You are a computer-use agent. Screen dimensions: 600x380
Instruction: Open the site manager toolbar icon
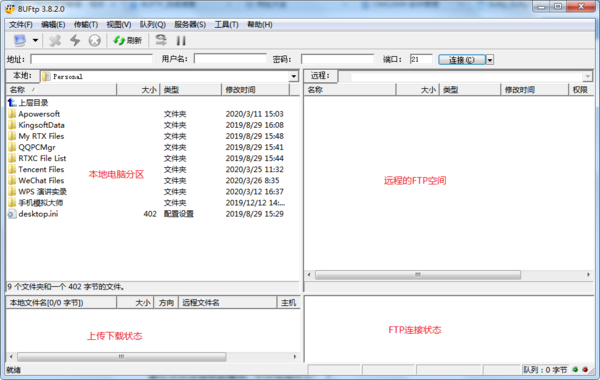(20, 40)
